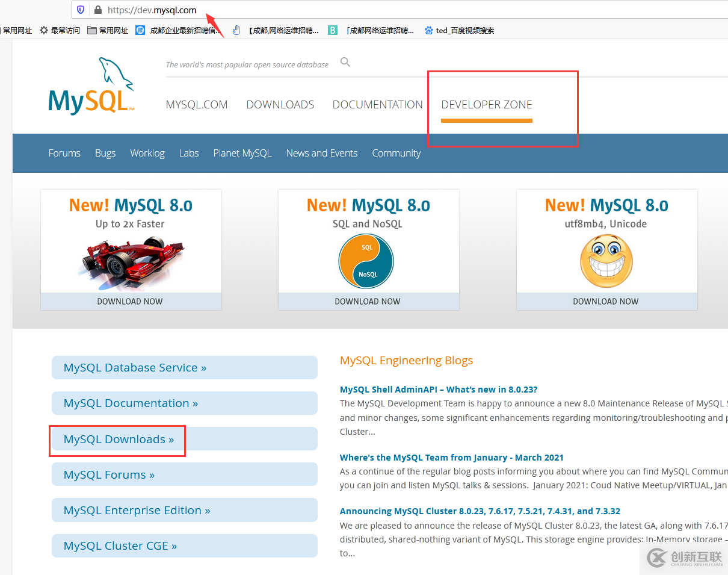The height and width of the screenshot is (575, 728).
Task: Open the MYSQL.COM nav tab
Action: point(197,105)
